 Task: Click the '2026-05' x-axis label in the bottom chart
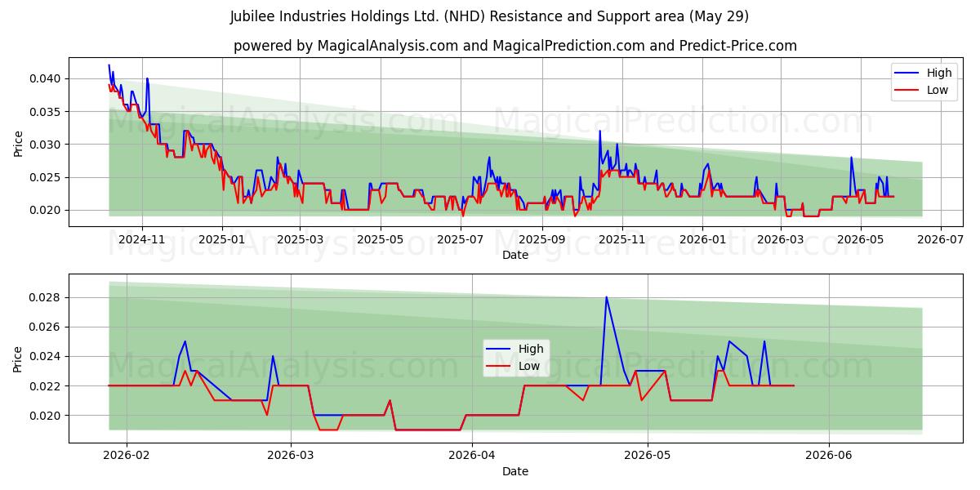[x=648, y=457]
